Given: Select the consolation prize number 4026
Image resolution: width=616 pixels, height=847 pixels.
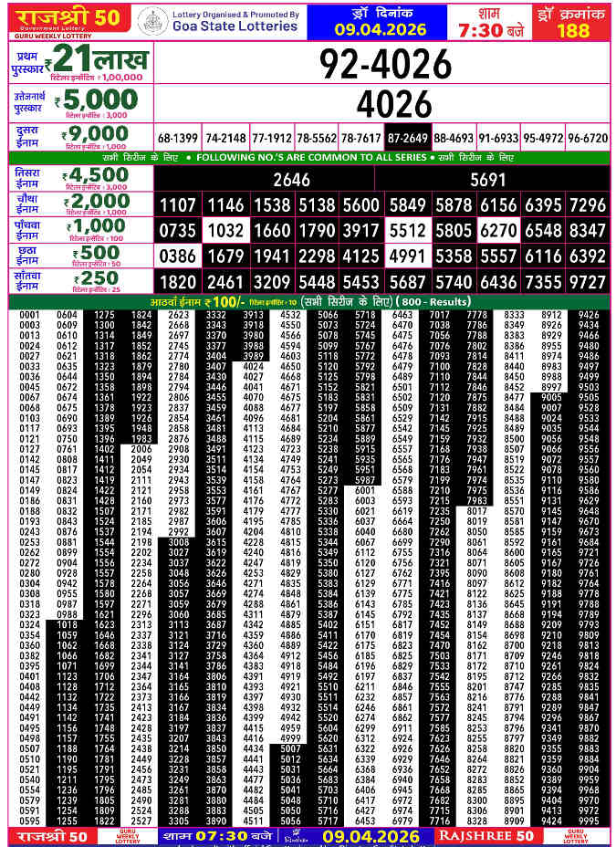Looking at the screenshot, I should pyautogui.click(x=394, y=104).
